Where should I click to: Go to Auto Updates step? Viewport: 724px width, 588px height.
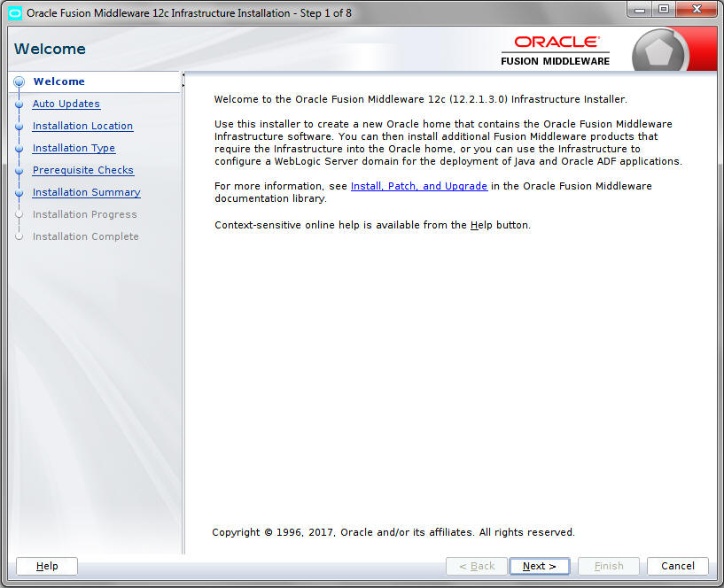(66, 104)
